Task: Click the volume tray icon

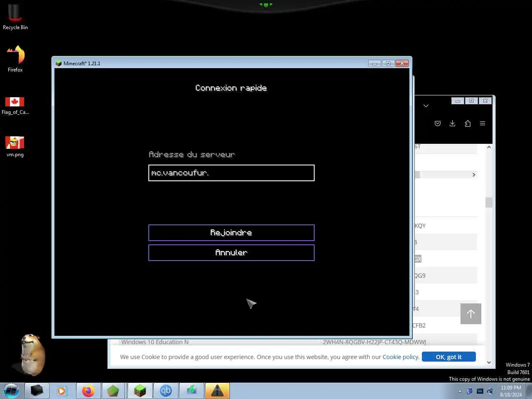Action: coord(490,391)
